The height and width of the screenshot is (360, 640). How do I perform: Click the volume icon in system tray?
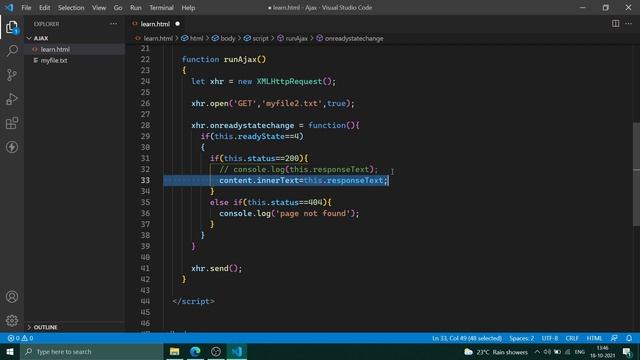pyautogui.click(x=547, y=352)
